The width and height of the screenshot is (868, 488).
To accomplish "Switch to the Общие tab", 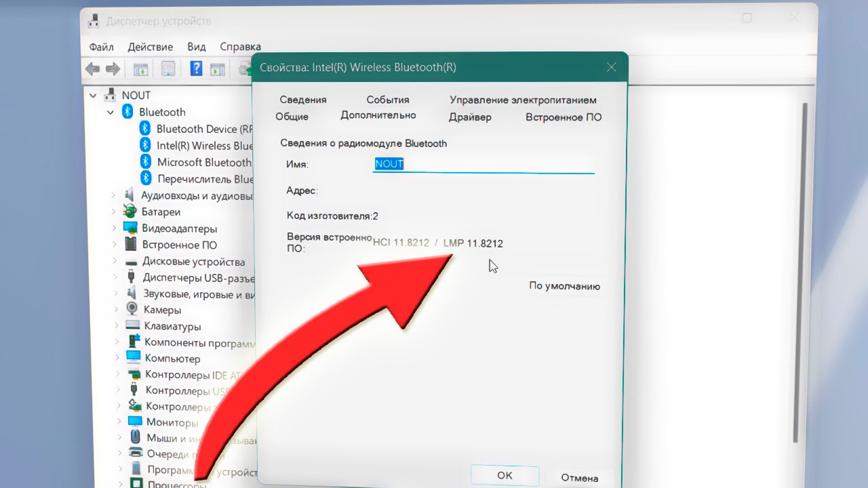I will [x=292, y=117].
